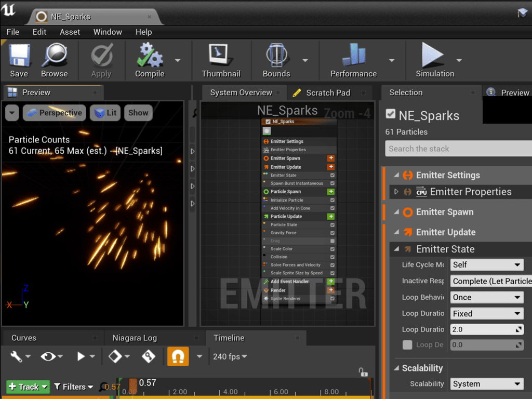Open Loop Duration Mode dropdown set to Fixed
This screenshot has height=399, width=532.
click(x=486, y=313)
